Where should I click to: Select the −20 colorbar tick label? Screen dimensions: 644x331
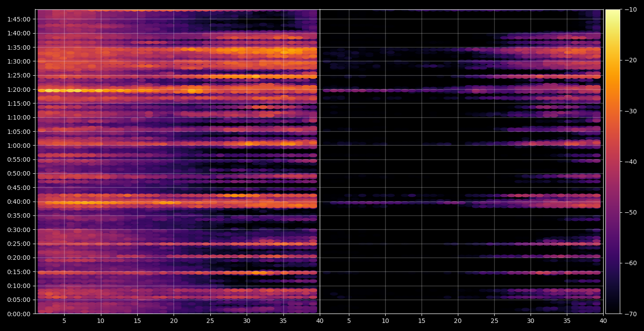[x=630, y=60]
